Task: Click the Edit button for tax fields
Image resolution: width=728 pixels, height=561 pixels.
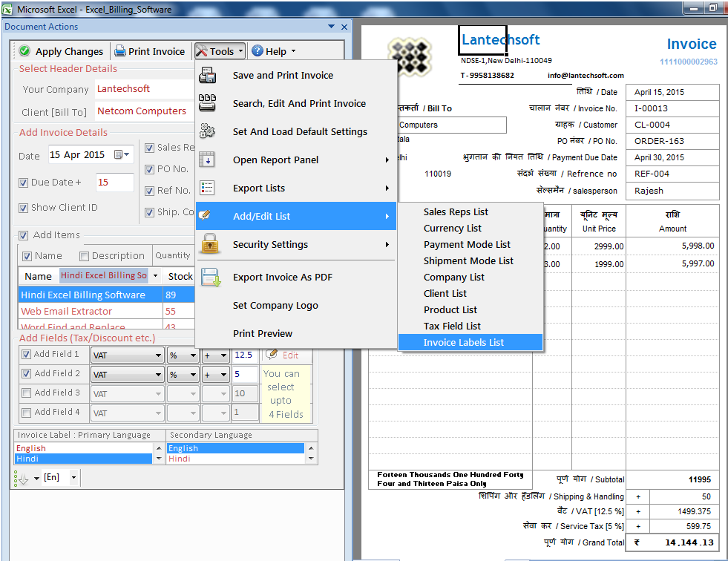Action: pos(283,355)
